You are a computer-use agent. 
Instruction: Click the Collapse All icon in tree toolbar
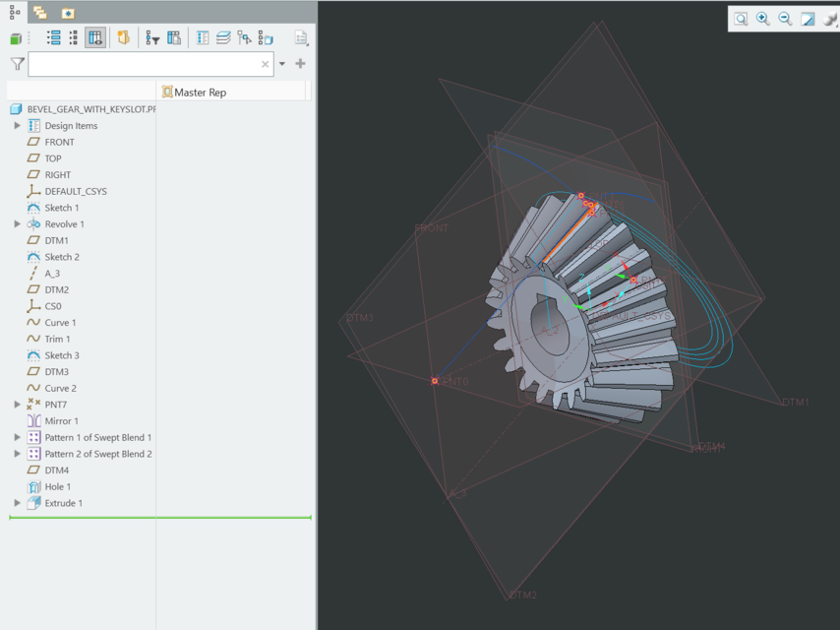pyautogui.click(x=72, y=37)
